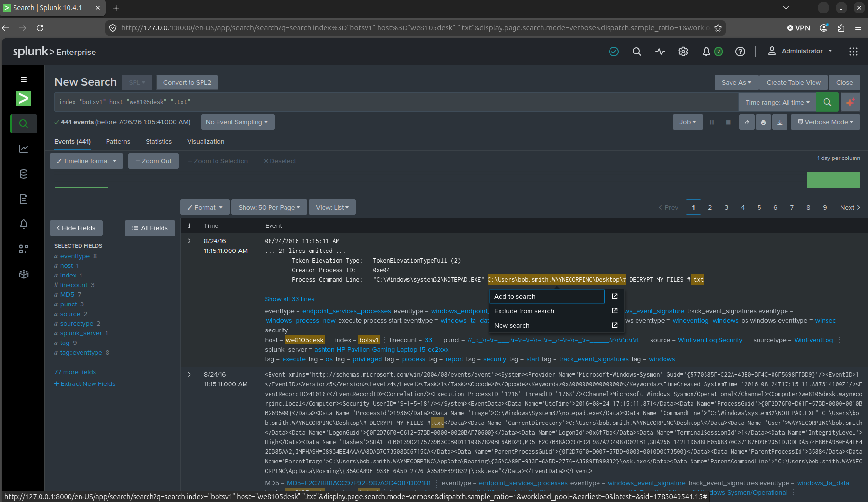Open the Format dropdown above events

205,207
